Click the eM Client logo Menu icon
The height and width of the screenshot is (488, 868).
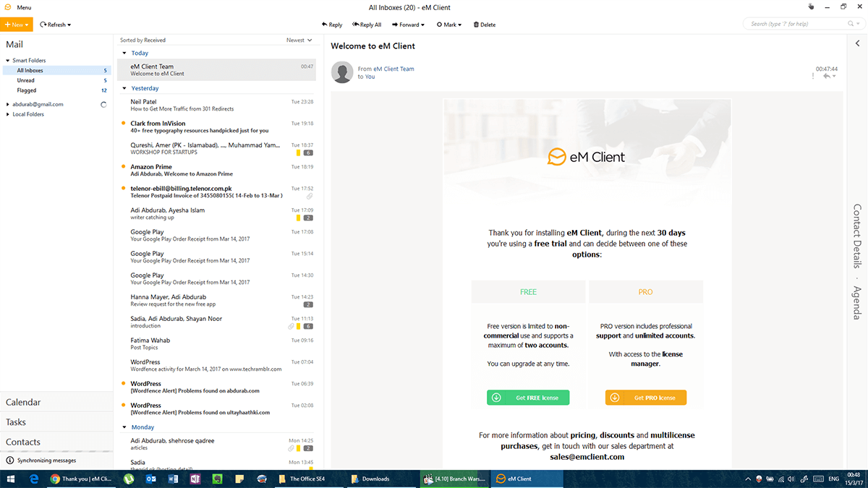[7, 7]
